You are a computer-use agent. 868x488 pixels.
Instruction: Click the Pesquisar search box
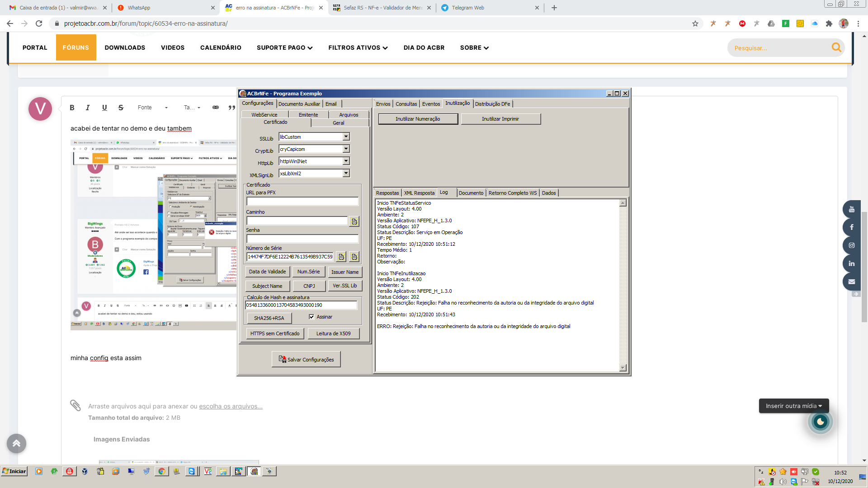pos(780,48)
